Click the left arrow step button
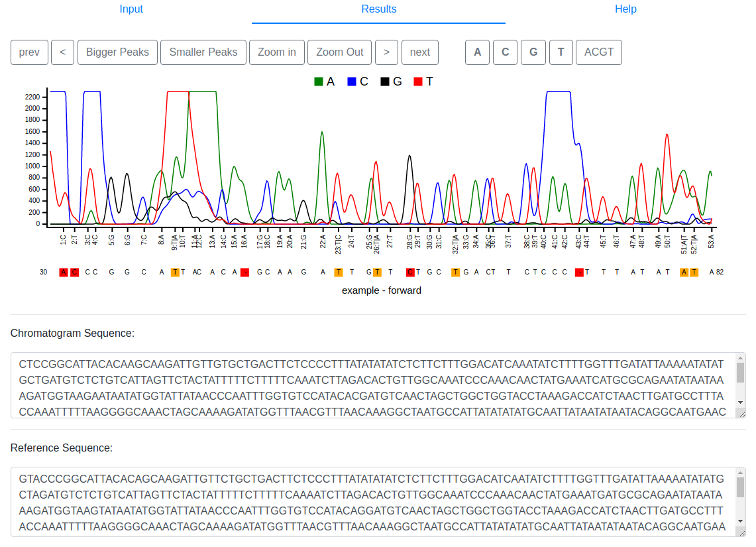 coord(62,52)
